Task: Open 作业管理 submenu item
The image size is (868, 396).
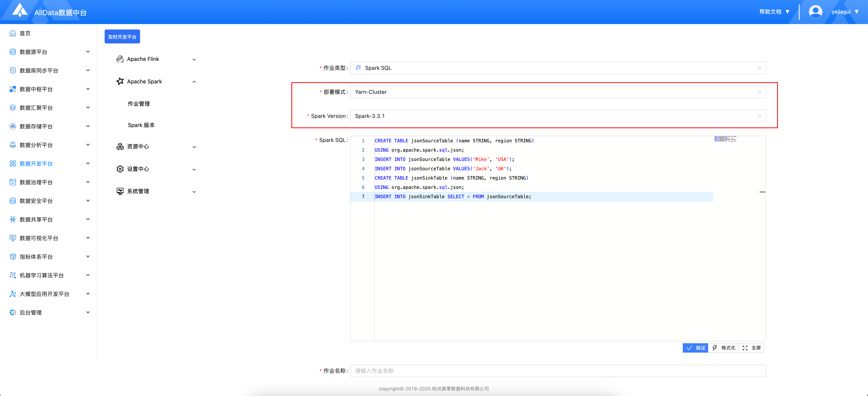Action: tap(139, 104)
